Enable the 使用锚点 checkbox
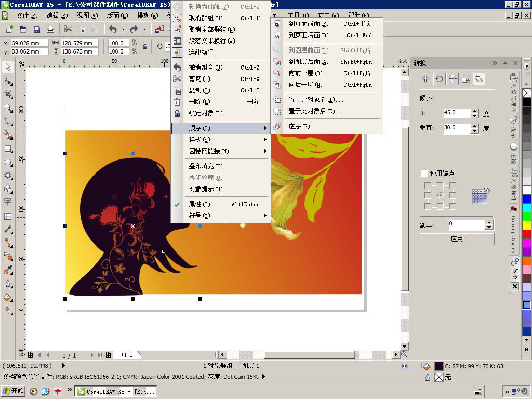Viewport: 532px width, 399px height. (424, 174)
